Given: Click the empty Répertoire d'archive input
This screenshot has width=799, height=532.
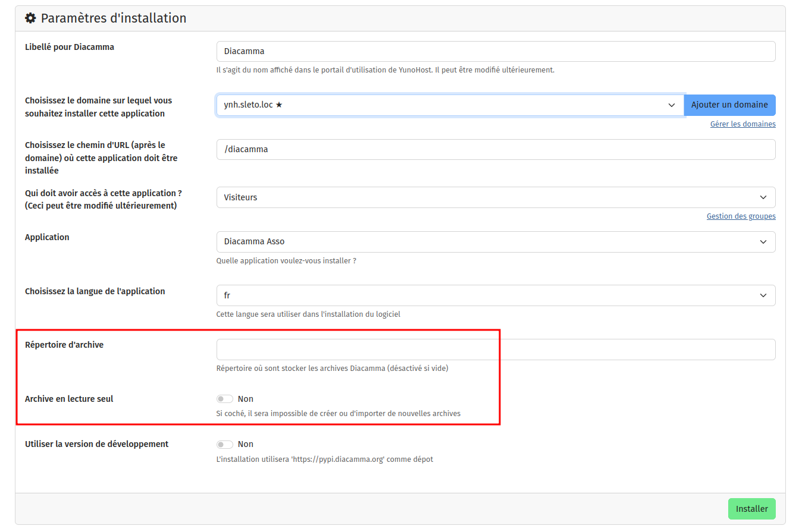Looking at the screenshot, I should pos(495,350).
